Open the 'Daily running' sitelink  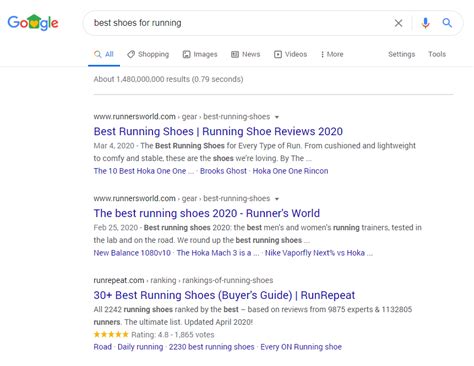(140, 347)
